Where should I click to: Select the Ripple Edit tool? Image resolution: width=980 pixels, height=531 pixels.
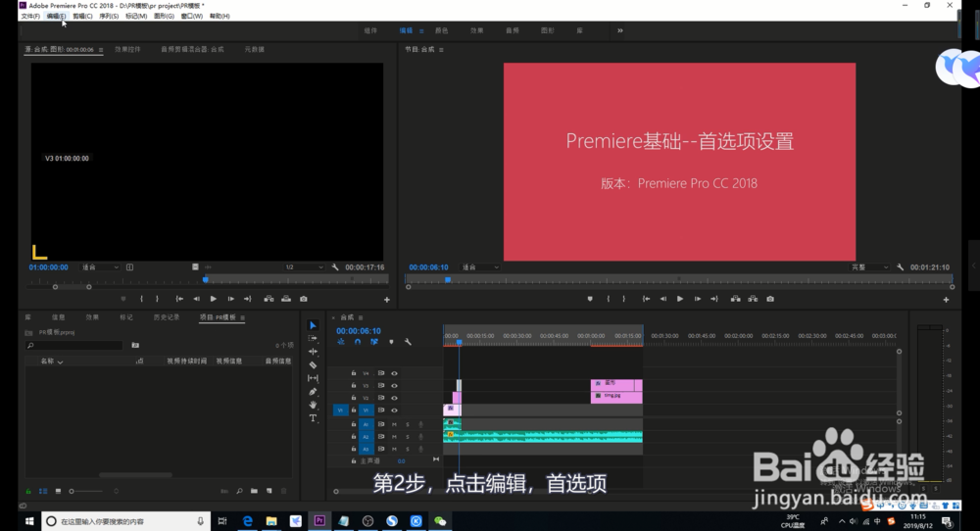[314, 351]
